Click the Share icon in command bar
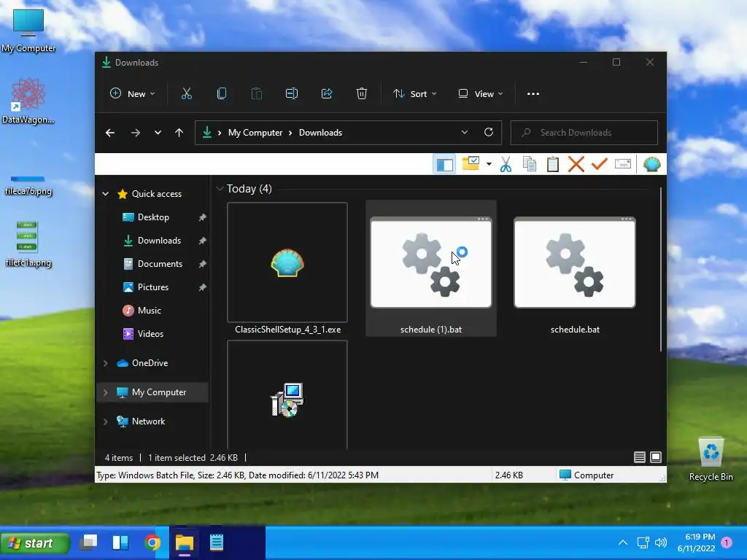Image resolution: width=747 pixels, height=560 pixels. (x=327, y=94)
